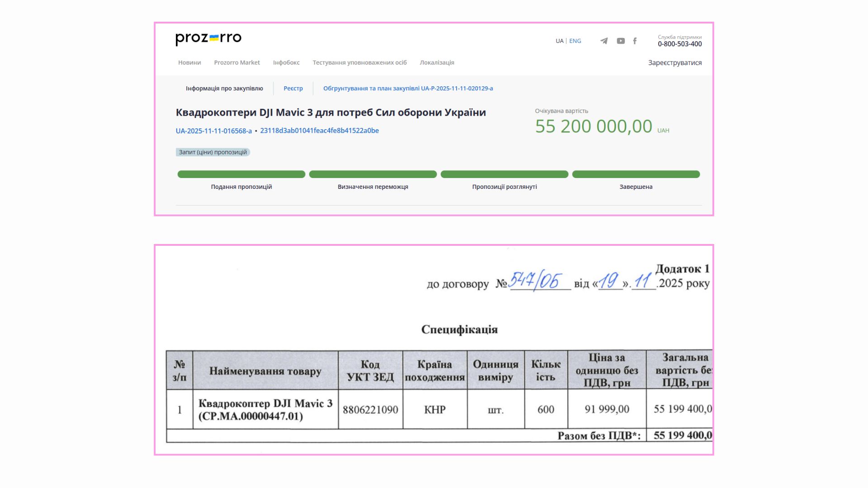Open Тестування уповноважених осіб page
This screenshot has width=868, height=488.
pyautogui.click(x=359, y=63)
